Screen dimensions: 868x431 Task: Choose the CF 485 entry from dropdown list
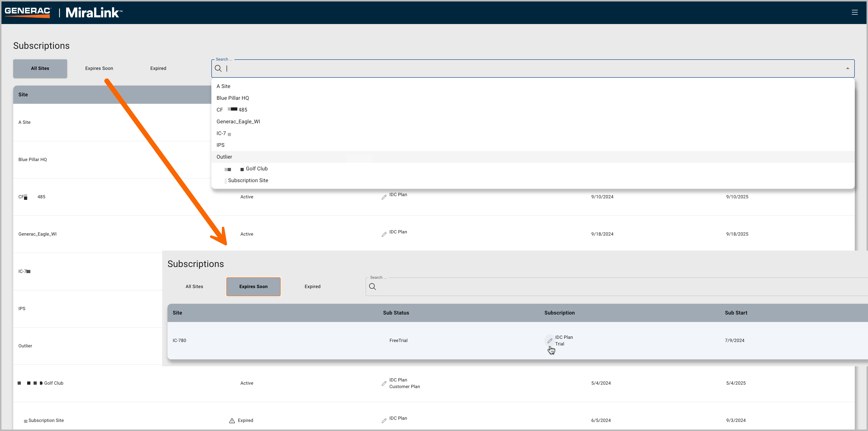(532, 110)
